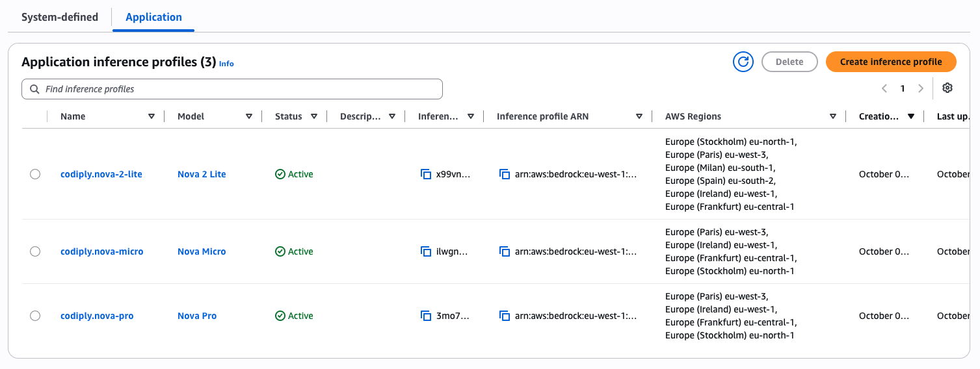Click the Last updated column header

[953, 117]
